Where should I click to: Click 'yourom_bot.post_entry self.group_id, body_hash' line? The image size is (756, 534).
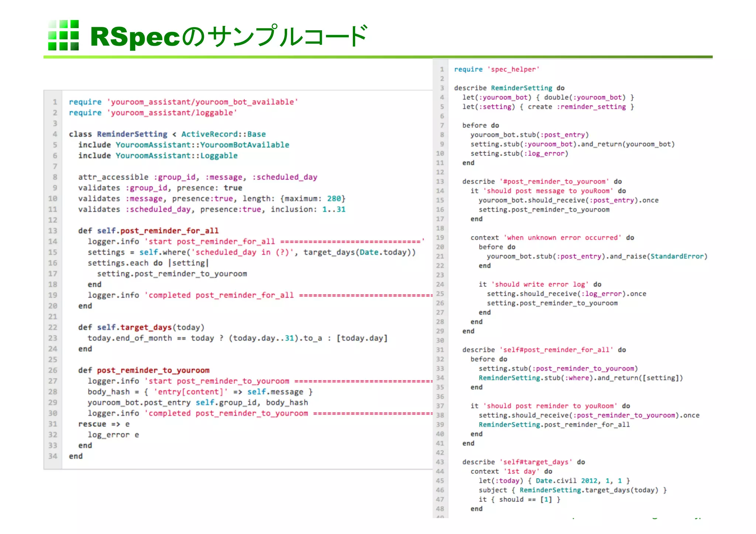(x=197, y=402)
